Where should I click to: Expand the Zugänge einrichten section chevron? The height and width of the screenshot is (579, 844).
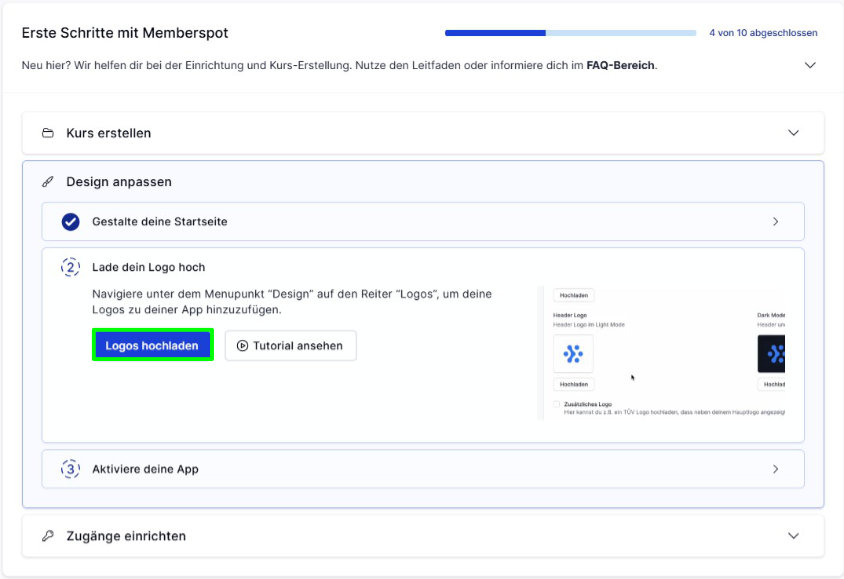(793, 536)
